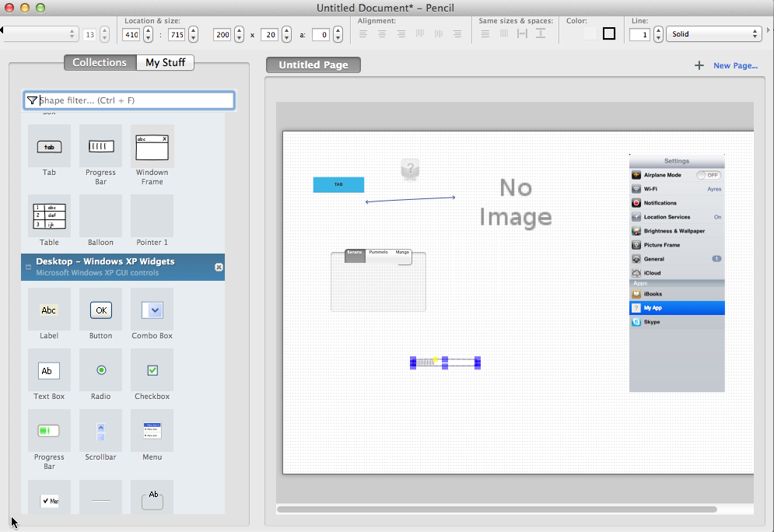
Task: Click the font size 13 stepper arrows
Action: [x=104, y=34]
